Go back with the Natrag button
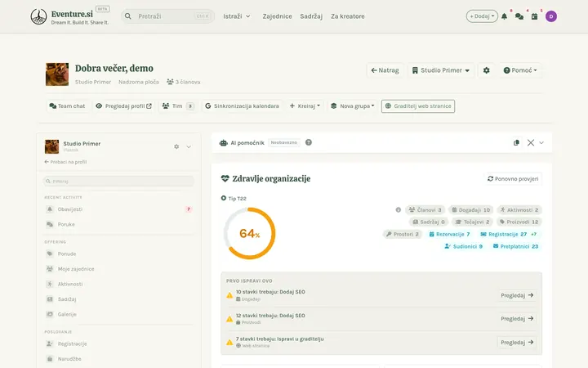The image size is (588, 368). (x=385, y=70)
